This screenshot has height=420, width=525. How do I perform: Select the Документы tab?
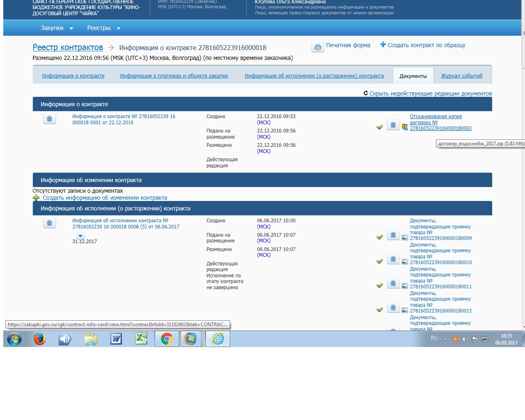(x=413, y=76)
